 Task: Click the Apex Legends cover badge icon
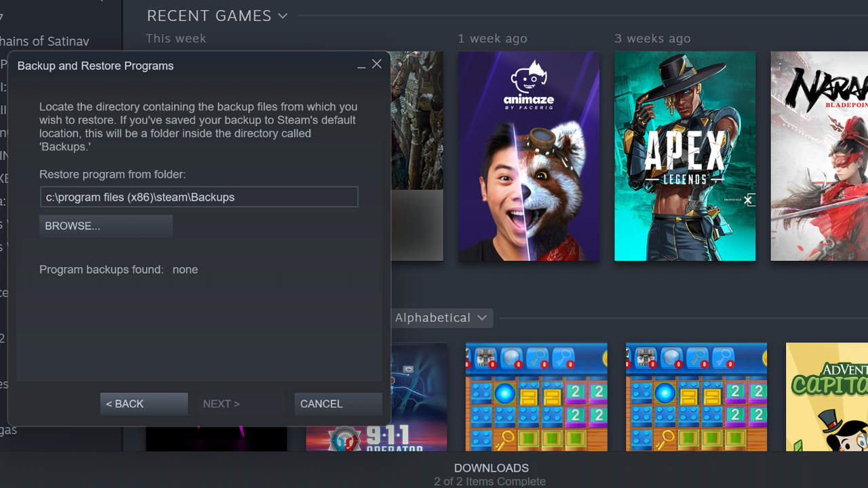(x=748, y=200)
